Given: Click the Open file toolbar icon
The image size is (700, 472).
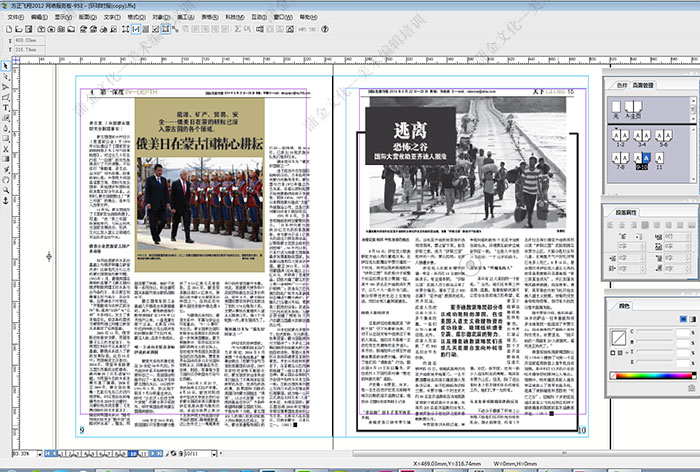Looking at the screenshot, I should pyautogui.click(x=18, y=29).
